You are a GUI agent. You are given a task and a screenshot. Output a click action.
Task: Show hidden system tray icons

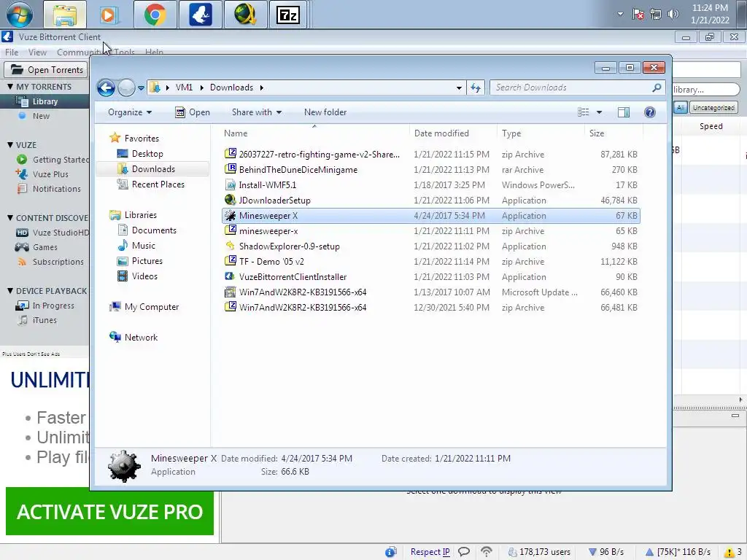tap(620, 14)
